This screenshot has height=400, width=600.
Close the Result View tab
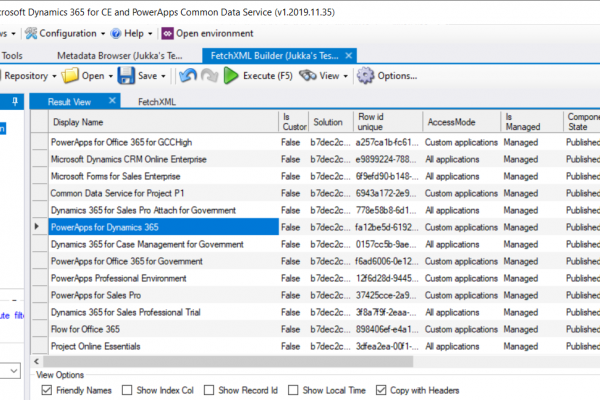pyautogui.click(x=112, y=101)
